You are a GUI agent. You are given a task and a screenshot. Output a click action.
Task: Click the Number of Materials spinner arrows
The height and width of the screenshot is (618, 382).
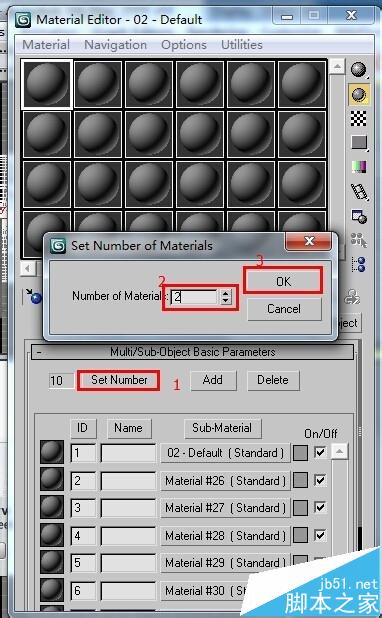[x=225, y=297]
